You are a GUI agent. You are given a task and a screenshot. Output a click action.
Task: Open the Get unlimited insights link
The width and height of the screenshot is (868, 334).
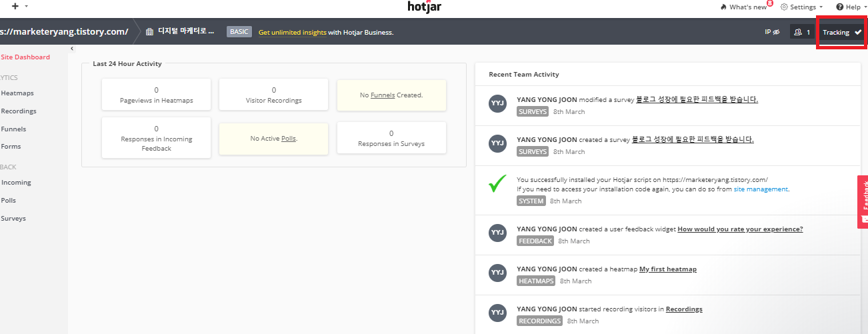293,32
